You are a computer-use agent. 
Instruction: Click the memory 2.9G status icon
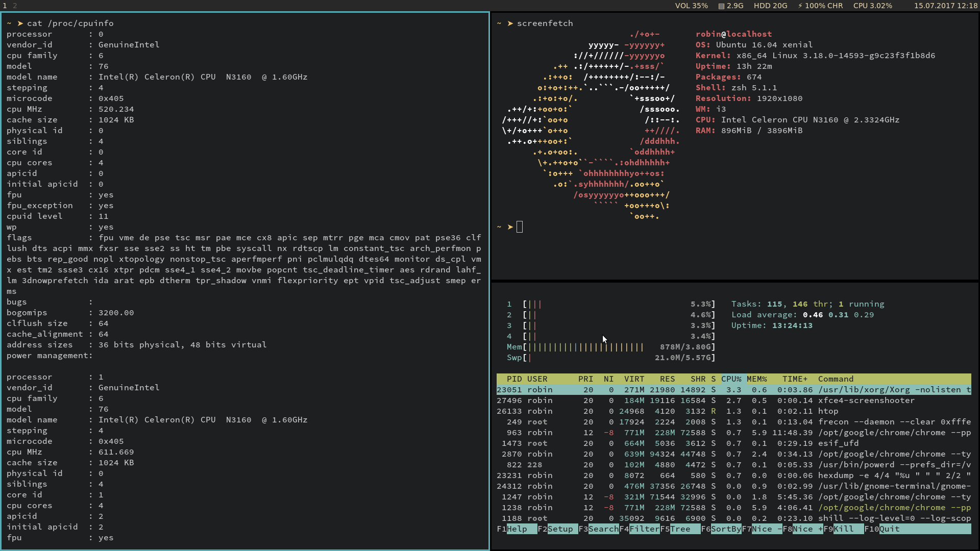click(731, 6)
